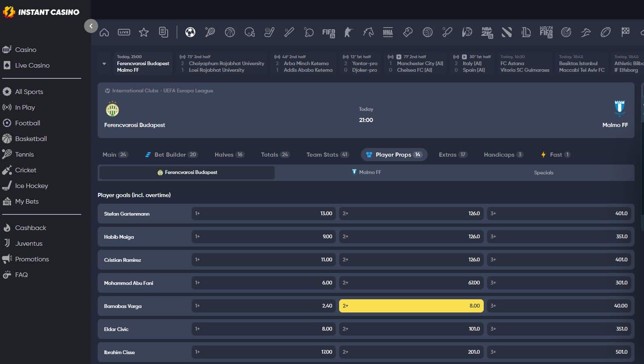Open Live Casino in the sidebar

32,65
